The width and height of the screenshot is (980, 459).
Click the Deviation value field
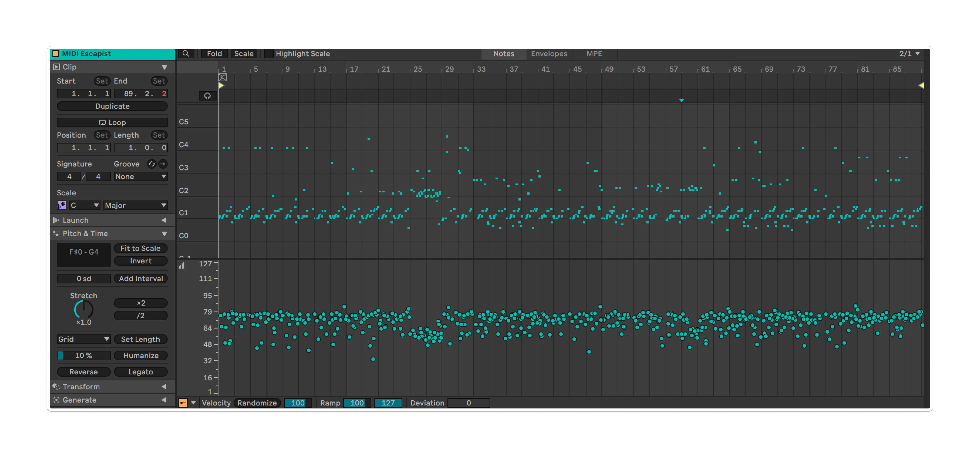[469, 403]
